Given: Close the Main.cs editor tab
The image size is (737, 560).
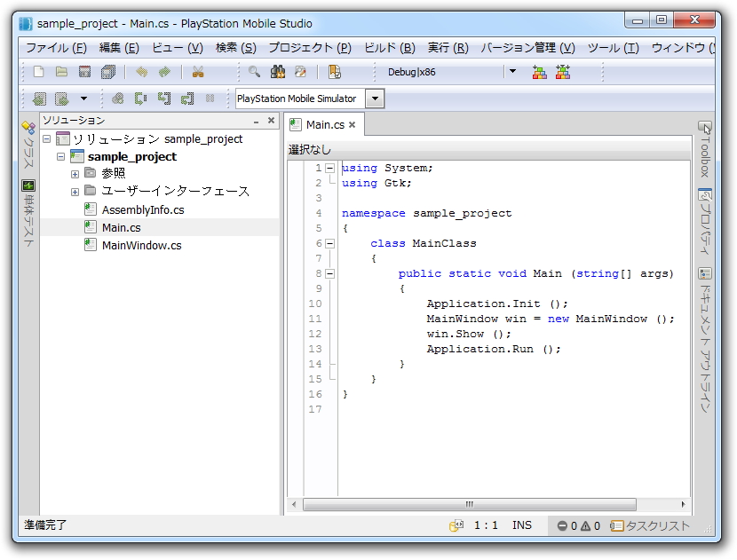Looking at the screenshot, I should coord(352,125).
